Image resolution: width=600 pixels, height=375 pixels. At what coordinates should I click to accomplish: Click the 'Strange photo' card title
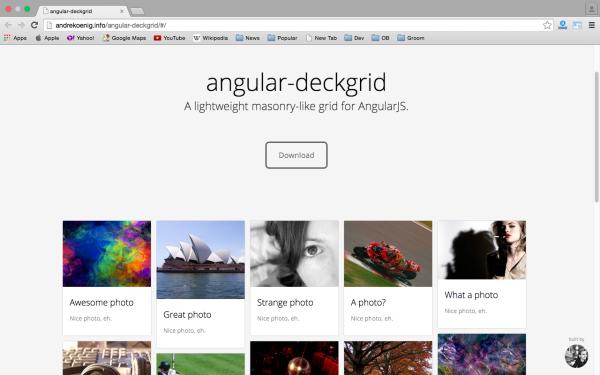285,302
